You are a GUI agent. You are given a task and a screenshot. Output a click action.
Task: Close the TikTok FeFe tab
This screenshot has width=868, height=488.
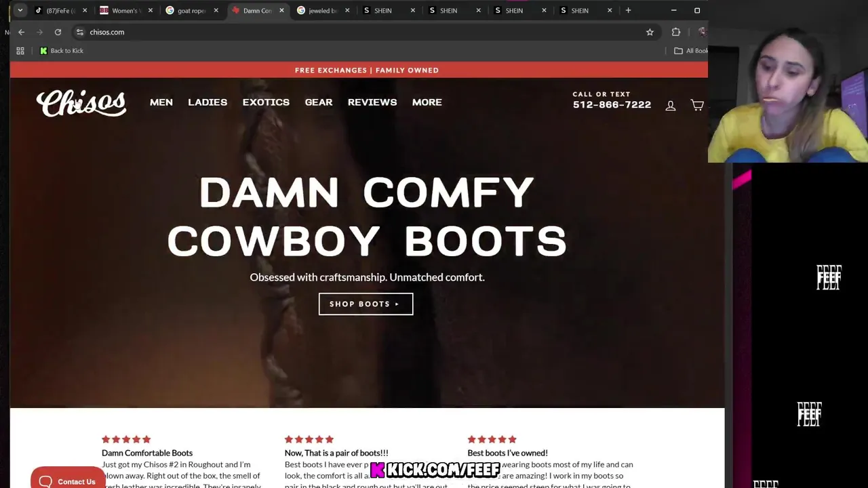(85, 10)
